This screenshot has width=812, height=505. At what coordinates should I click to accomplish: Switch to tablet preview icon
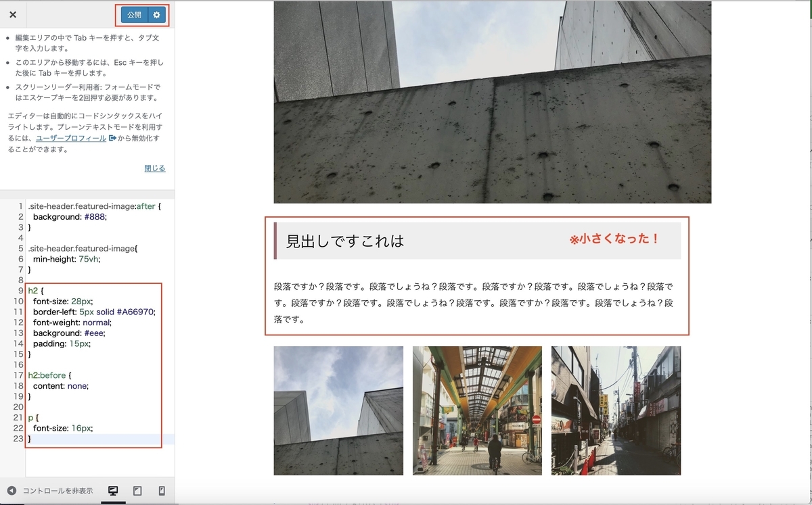[x=137, y=491]
